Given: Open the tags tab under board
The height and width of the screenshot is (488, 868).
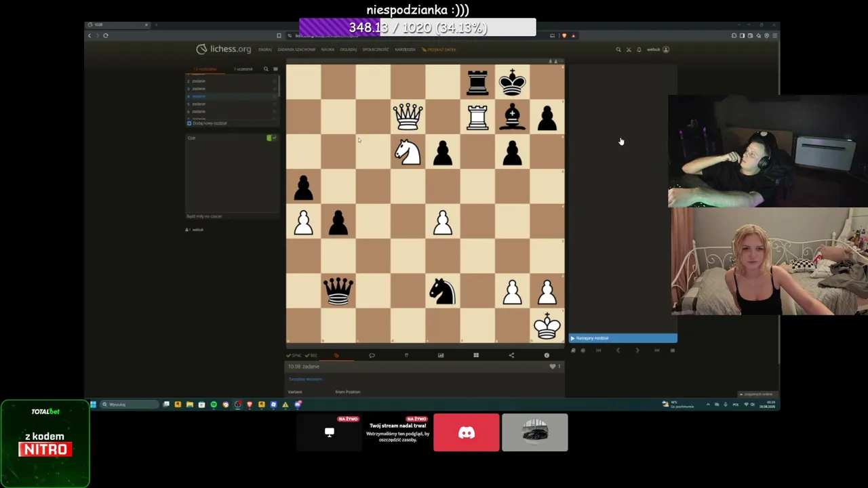Looking at the screenshot, I should pyautogui.click(x=336, y=355).
